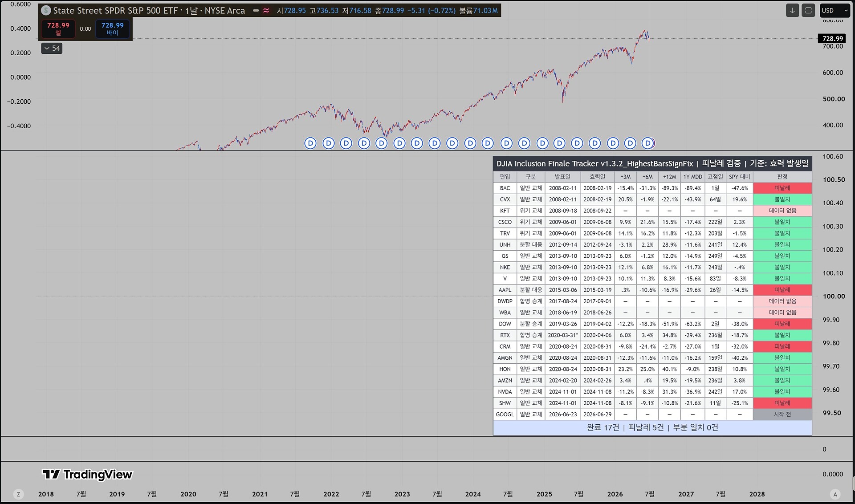Select the NVDA ticker cell
Screen dimensions: 855x504
[x=505, y=392]
